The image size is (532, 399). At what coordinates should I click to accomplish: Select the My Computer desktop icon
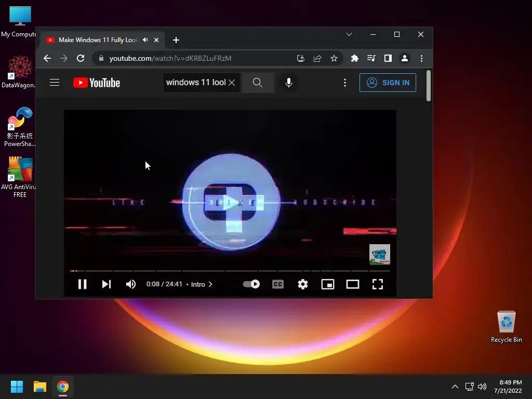pos(19,21)
